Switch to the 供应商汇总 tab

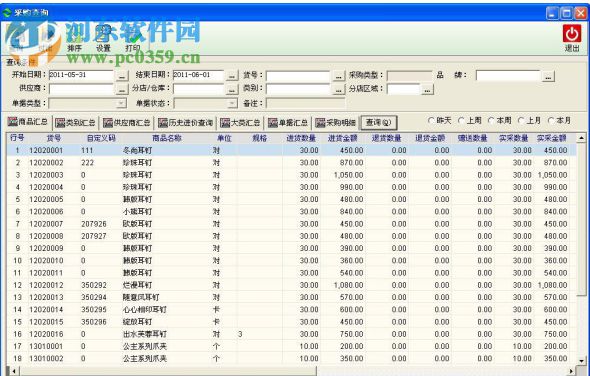[127, 123]
